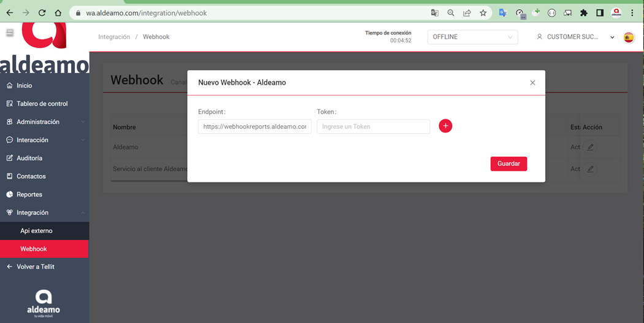Open the Aldeamo profile avatar in browser toolbar
This screenshot has height=323, width=644.
[x=616, y=13]
